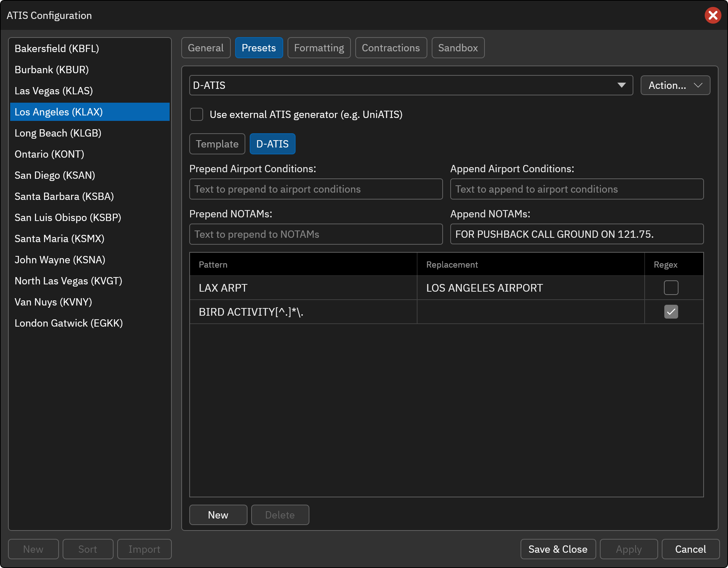Image resolution: width=728 pixels, height=568 pixels.
Task: Select the Template sub-tab
Action: tap(217, 144)
